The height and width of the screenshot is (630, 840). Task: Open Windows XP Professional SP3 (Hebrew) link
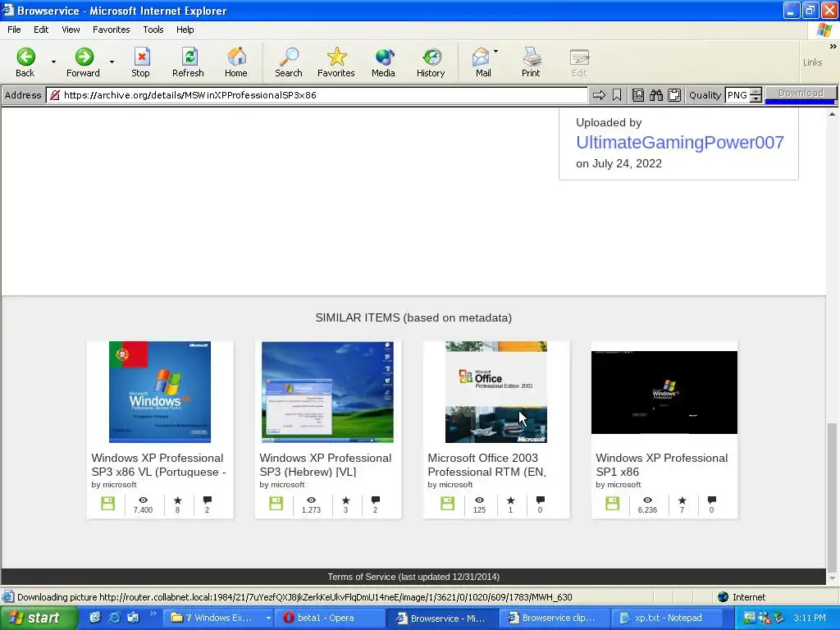pyautogui.click(x=326, y=465)
